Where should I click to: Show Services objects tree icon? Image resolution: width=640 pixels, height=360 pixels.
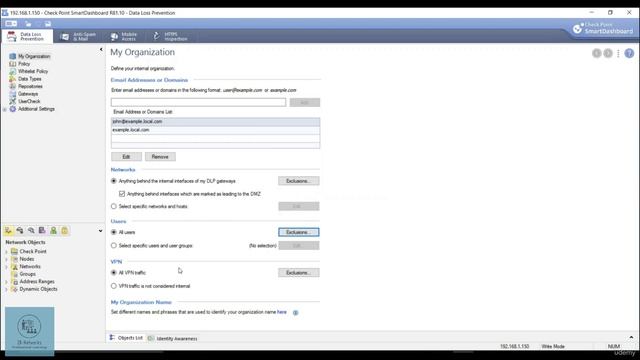pos(20,231)
